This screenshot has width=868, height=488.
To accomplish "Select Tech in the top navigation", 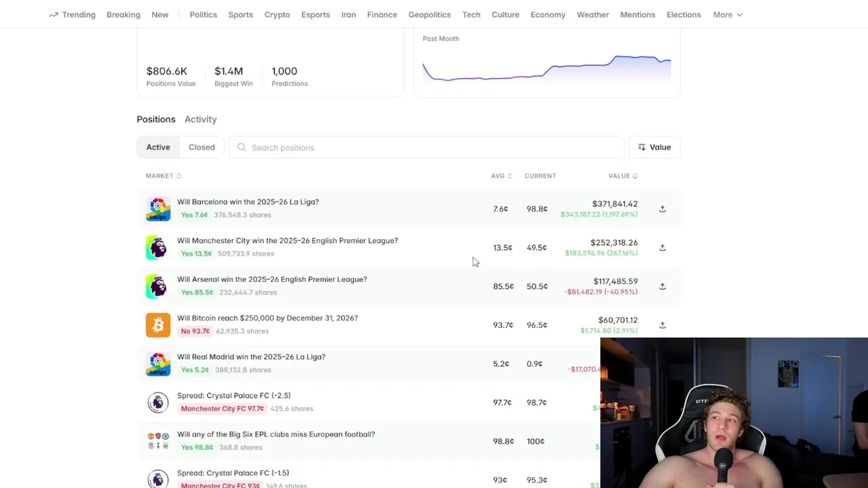I will (471, 14).
